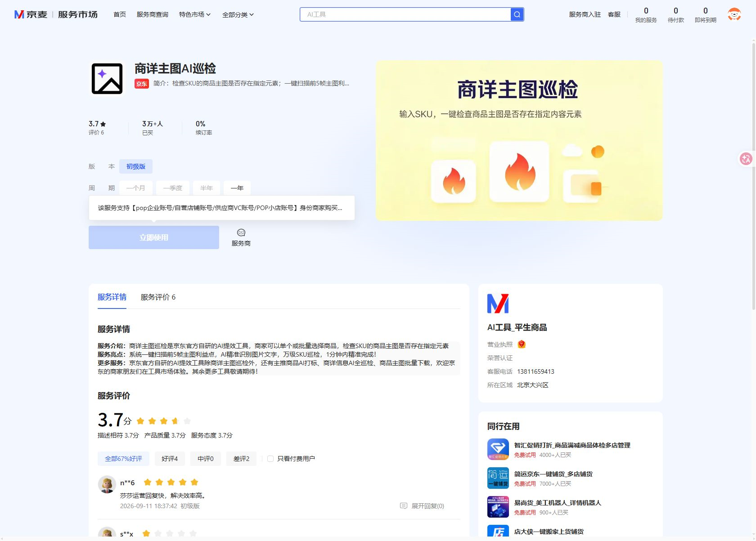Viewport: 756px width, 541px height.
Task: Check 只看付费用户 checkbox
Action: (270, 459)
